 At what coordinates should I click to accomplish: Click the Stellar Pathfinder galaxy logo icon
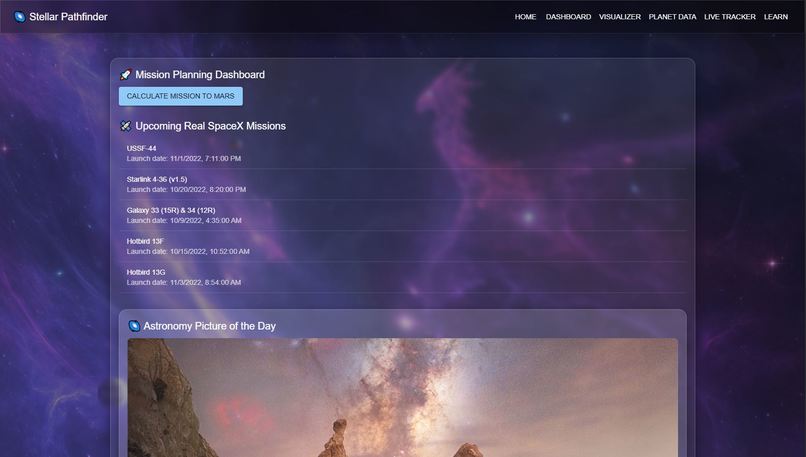pyautogui.click(x=20, y=17)
